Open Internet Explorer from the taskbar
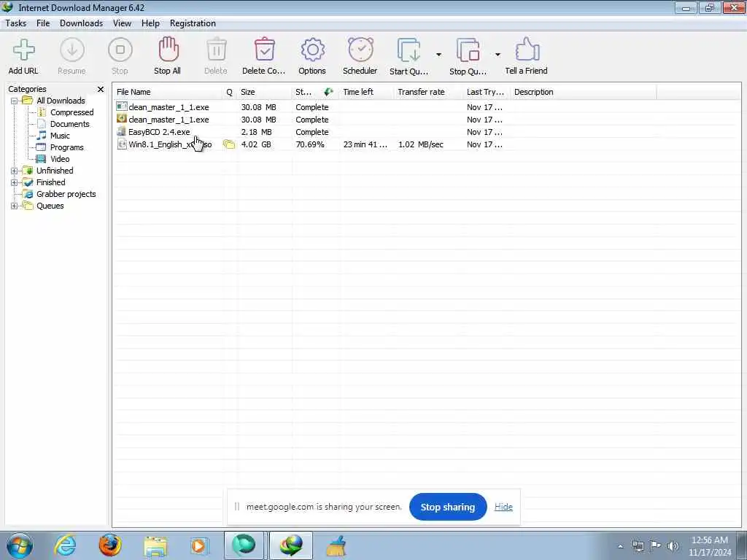 [65, 545]
